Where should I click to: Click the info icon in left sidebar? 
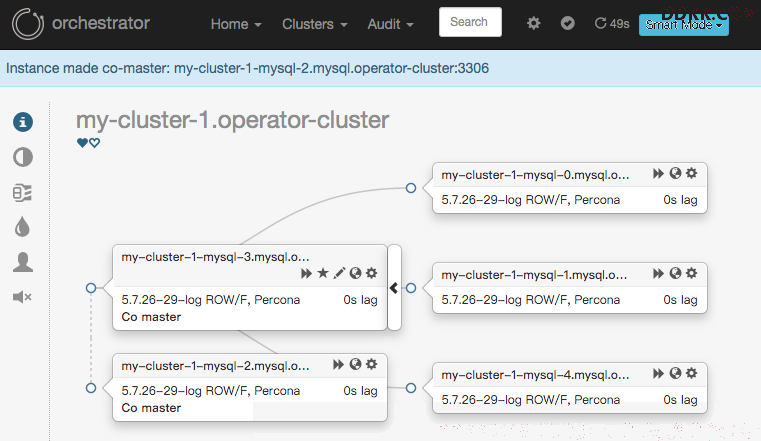(23, 122)
